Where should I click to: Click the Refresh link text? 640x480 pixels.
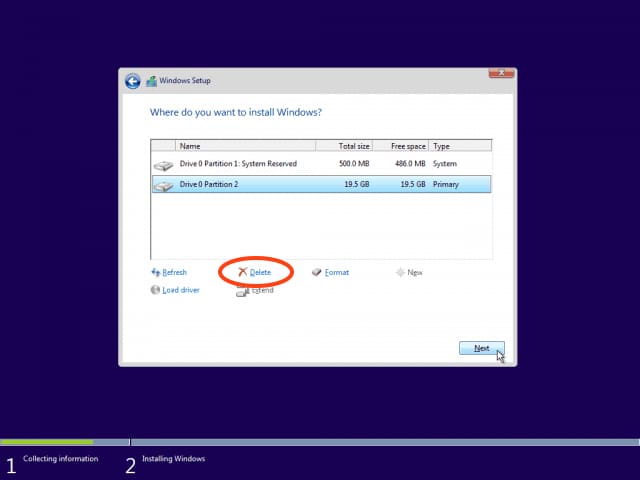(174, 272)
